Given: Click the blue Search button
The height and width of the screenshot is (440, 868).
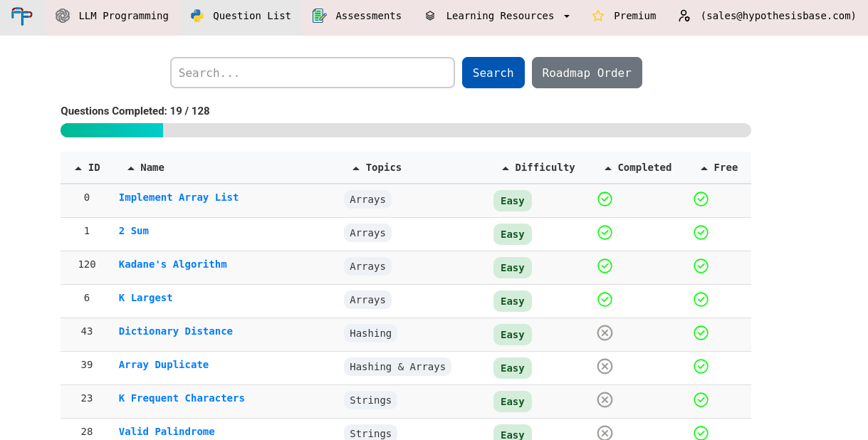Looking at the screenshot, I should [x=493, y=73].
